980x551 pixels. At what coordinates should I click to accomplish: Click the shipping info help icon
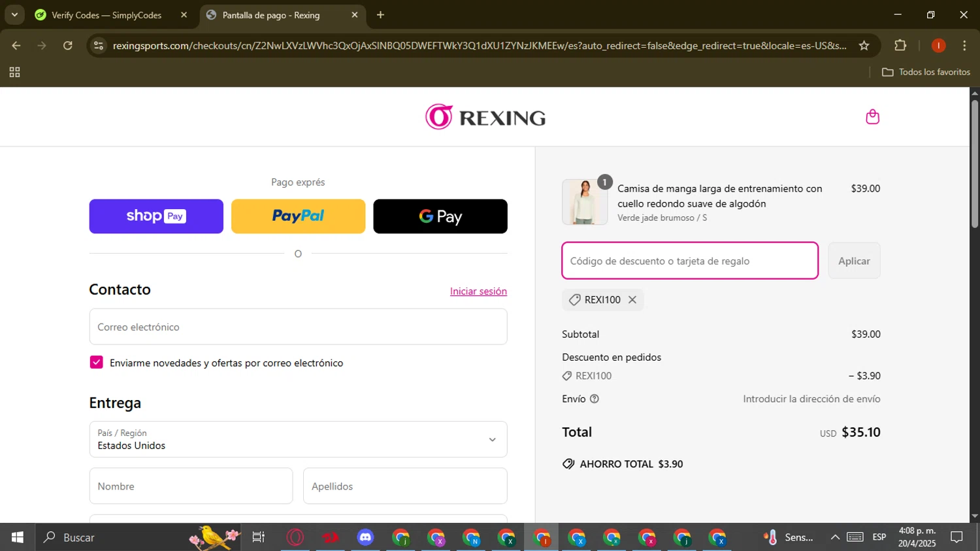coord(595,399)
